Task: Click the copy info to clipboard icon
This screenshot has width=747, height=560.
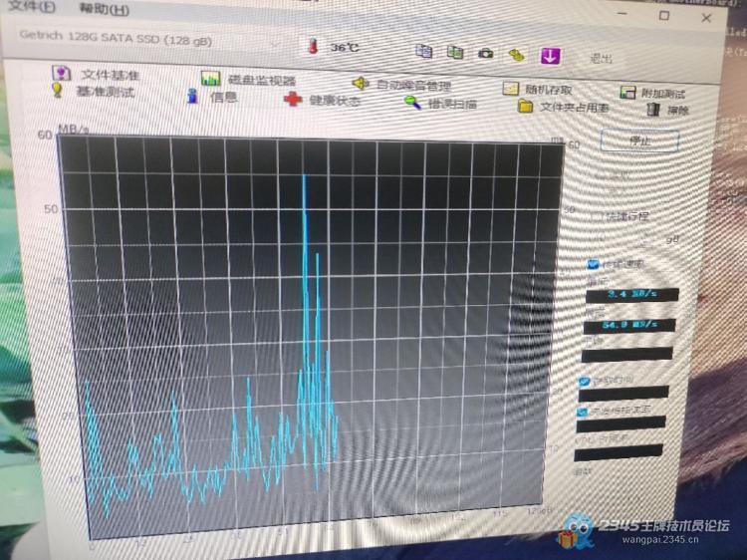Action: click(x=424, y=52)
